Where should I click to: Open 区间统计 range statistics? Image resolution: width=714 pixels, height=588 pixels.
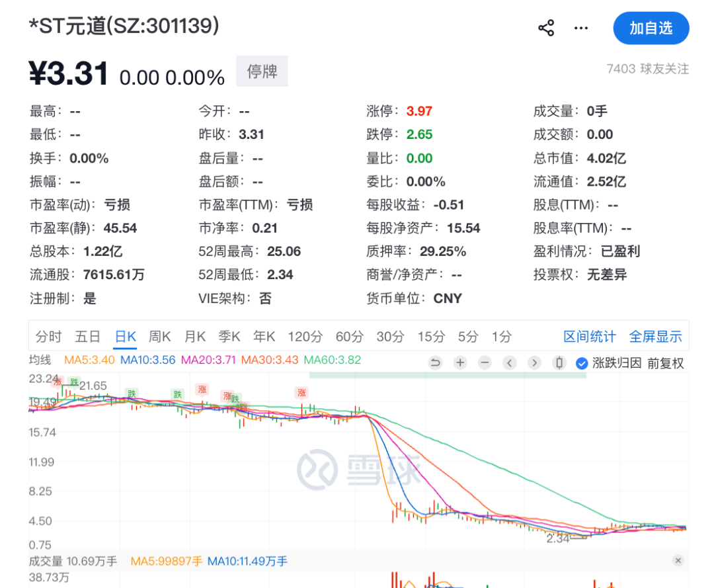[590, 337]
